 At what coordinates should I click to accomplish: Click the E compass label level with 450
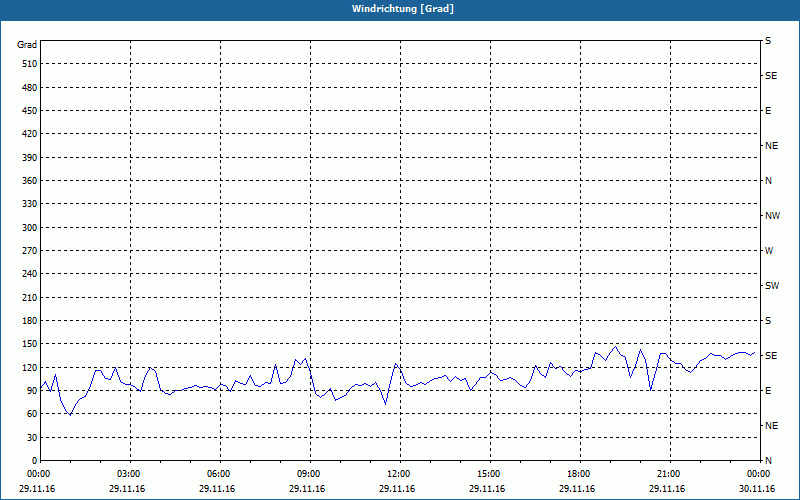pos(768,111)
